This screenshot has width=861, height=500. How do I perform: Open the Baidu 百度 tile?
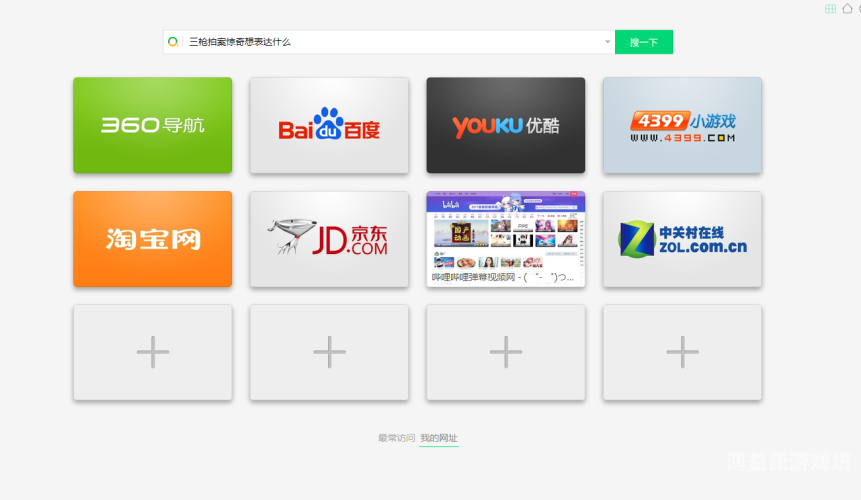point(329,125)
